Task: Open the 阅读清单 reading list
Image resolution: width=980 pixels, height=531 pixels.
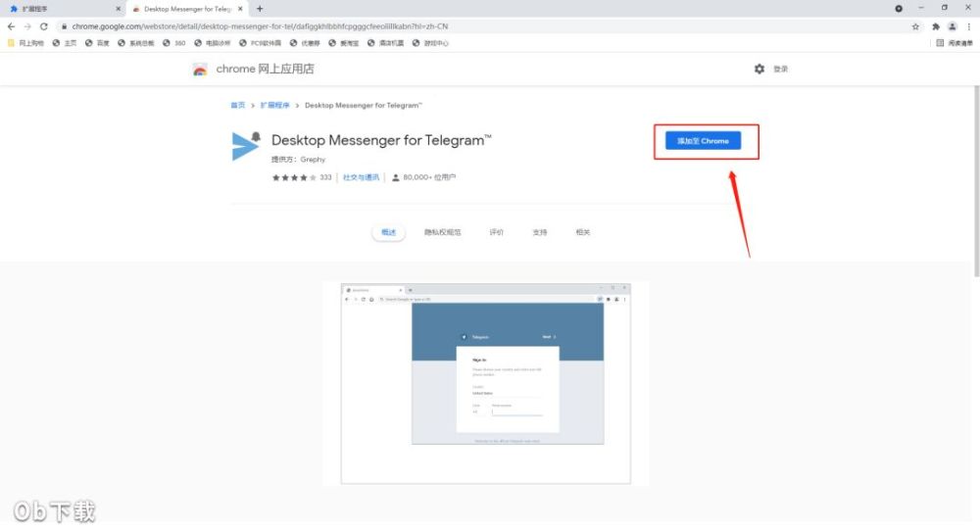Action: (x=955, y=43)
